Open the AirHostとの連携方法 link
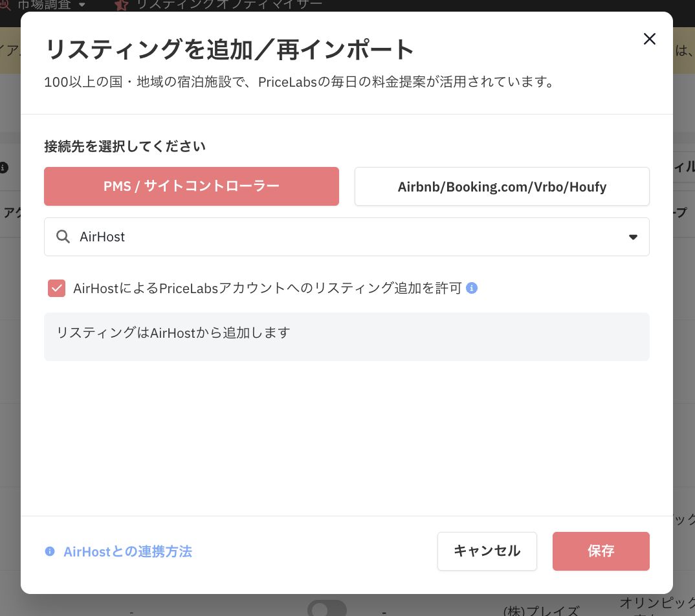Screen dimensions: 695x616 click(x=127, y=552)
